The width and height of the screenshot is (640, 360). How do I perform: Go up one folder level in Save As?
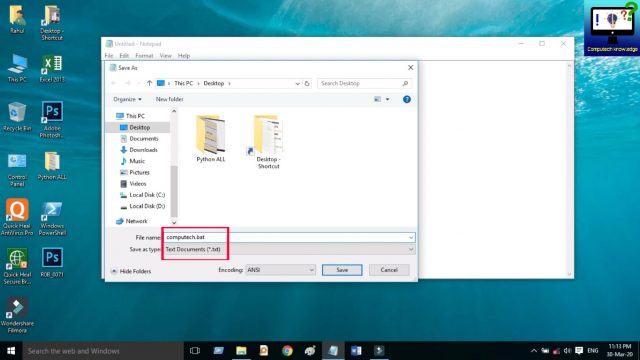tap(149, 83)
